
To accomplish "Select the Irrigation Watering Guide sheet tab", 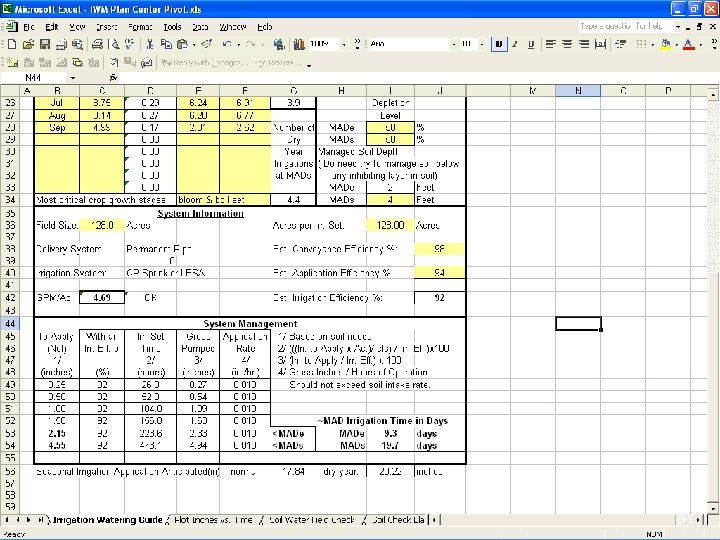I will point(107,520).
